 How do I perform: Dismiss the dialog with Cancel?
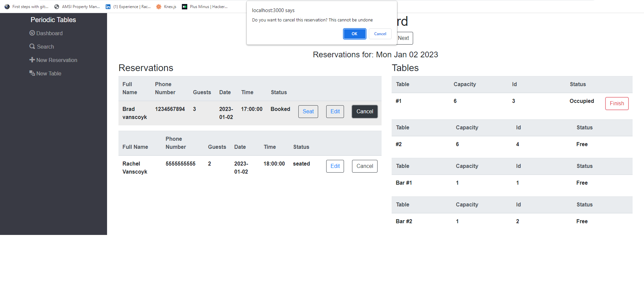tap(380, 34)
